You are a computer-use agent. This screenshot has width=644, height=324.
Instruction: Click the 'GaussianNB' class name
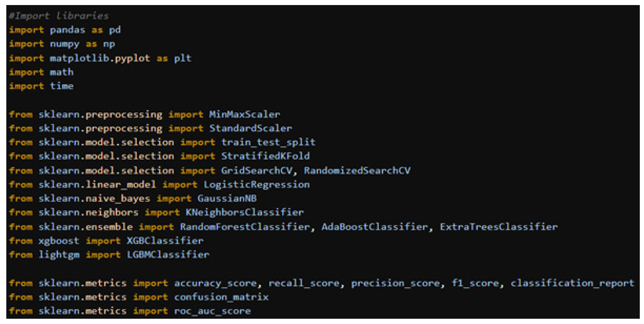click(227, 198)
